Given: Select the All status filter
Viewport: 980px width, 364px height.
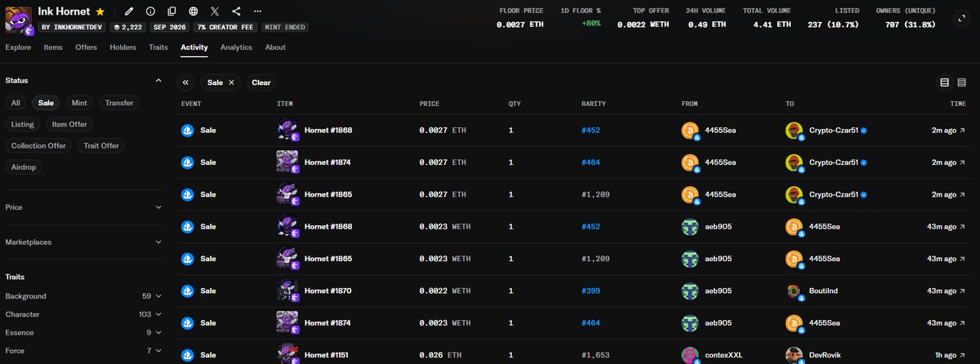Looking at the screenshot, I should (x=16, y=103).
